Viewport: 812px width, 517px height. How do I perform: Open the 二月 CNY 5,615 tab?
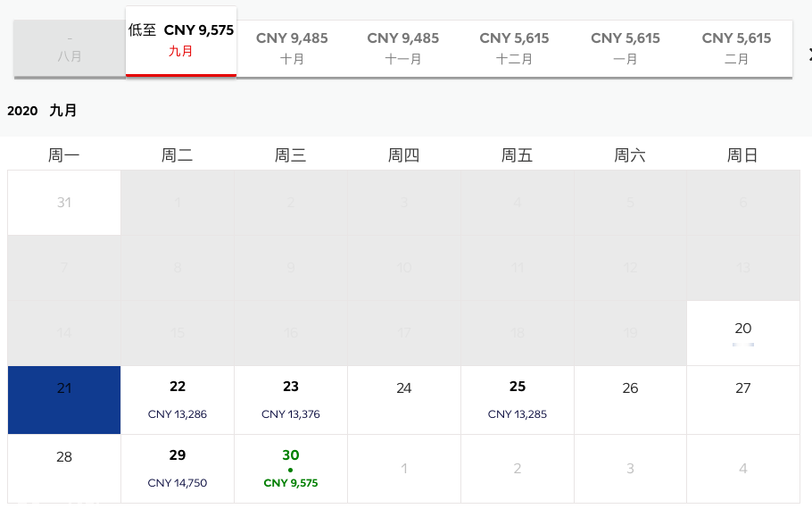pos(736,49)
